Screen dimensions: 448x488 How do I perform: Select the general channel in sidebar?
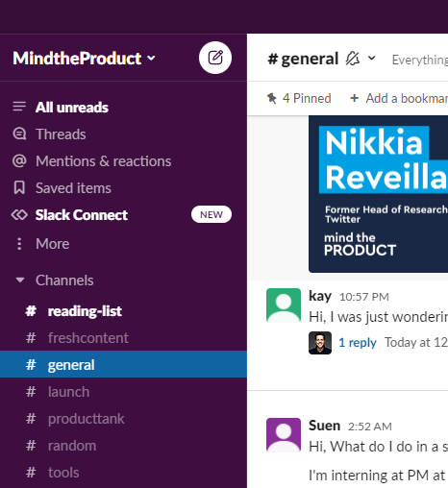coord(123,364)
